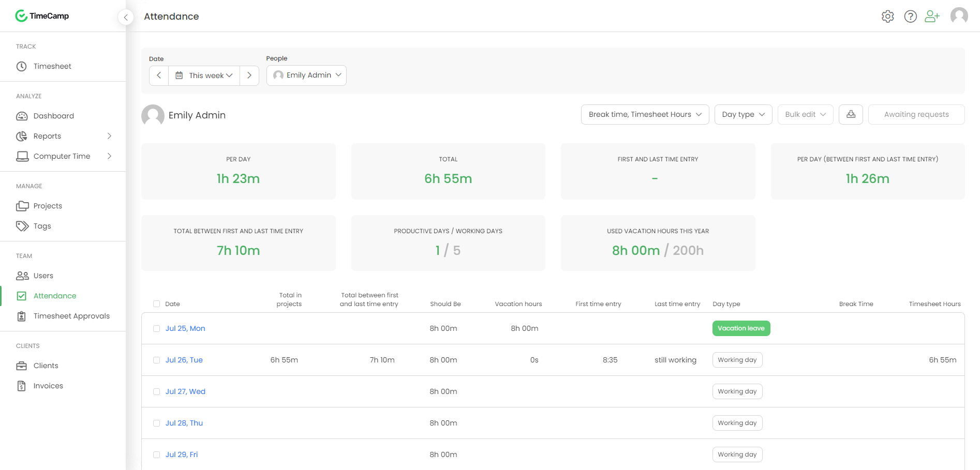
Task: Navigate to Dashboard in sidebar
Action: pos(54,116)
